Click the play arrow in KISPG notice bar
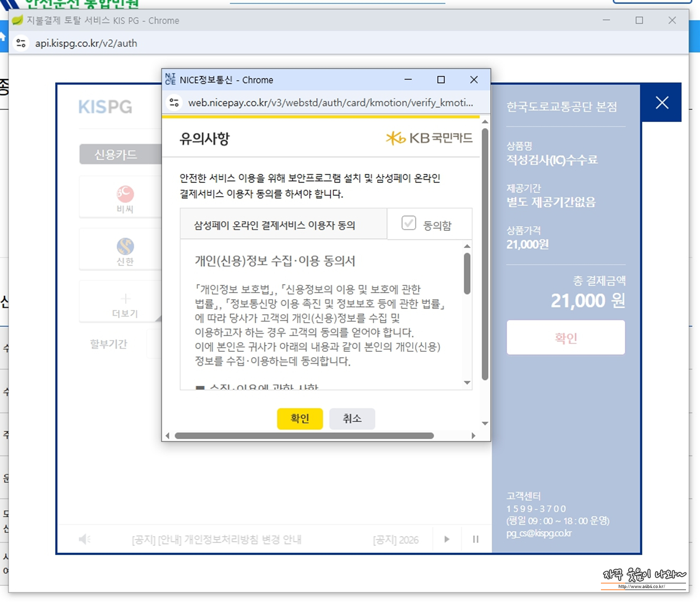Screen dimensions: 700x602 click(x=447, y=539)
